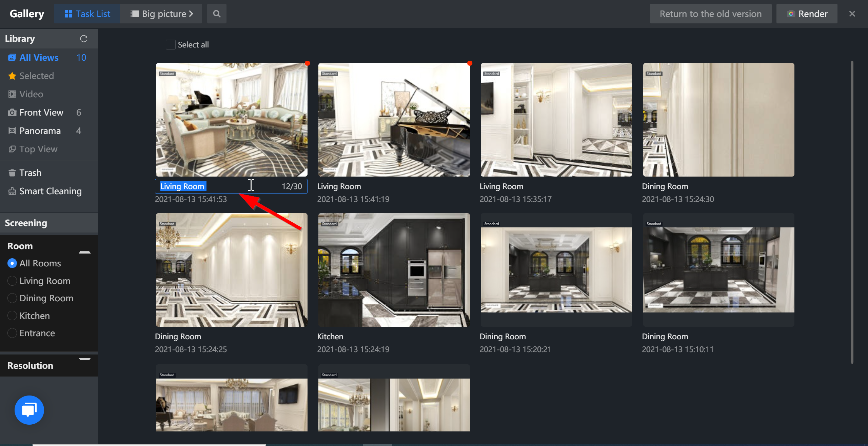Open the Trash folder
Image resolution: width=868 pixels, height=446 pixels.
pyautogui.click(x=30, y=173)
